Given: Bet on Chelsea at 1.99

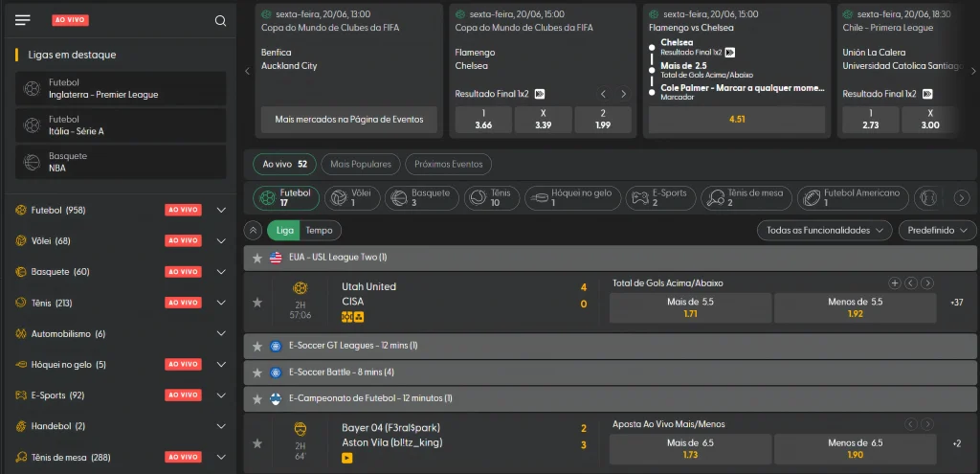Looking at the screenshot, I should click(603, 120).
